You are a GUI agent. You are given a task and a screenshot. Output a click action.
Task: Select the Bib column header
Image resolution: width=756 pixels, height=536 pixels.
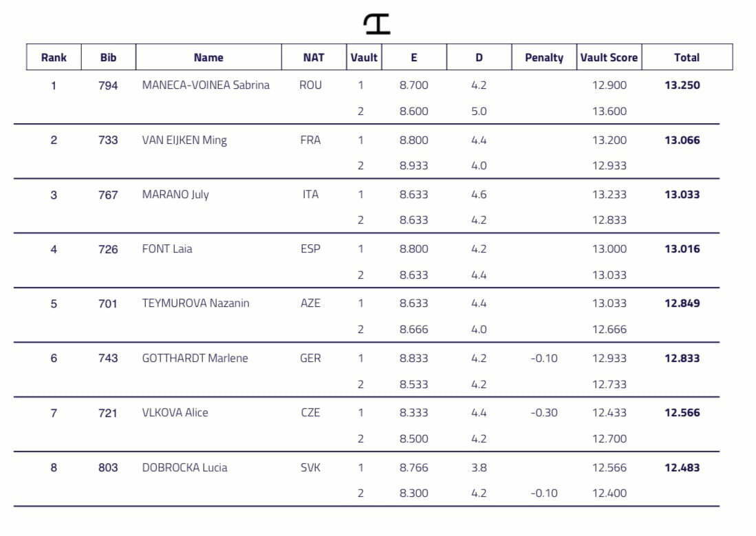108,58
